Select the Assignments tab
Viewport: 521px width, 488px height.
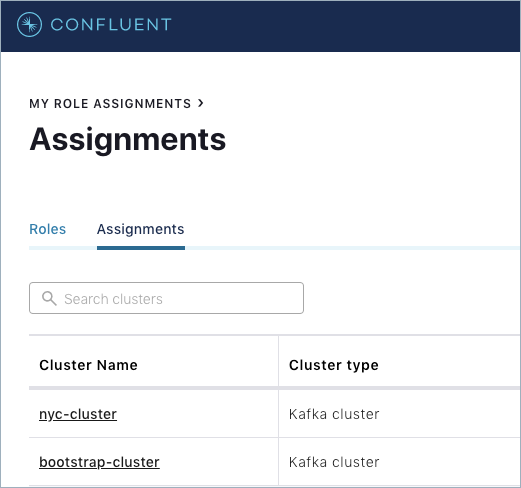141,229
